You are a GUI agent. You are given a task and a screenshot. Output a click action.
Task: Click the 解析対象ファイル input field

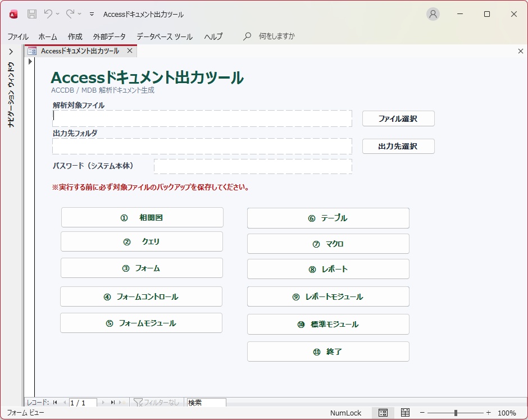202,118
